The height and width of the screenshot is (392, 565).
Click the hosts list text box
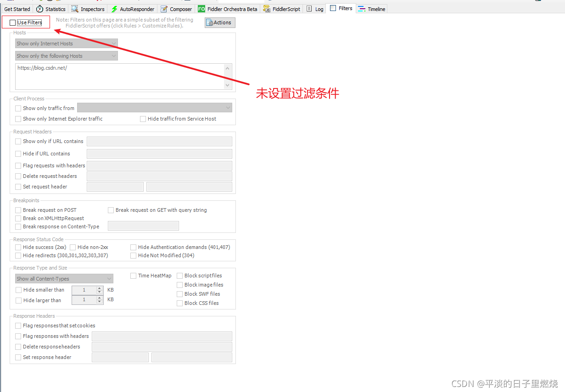[123, 77]
